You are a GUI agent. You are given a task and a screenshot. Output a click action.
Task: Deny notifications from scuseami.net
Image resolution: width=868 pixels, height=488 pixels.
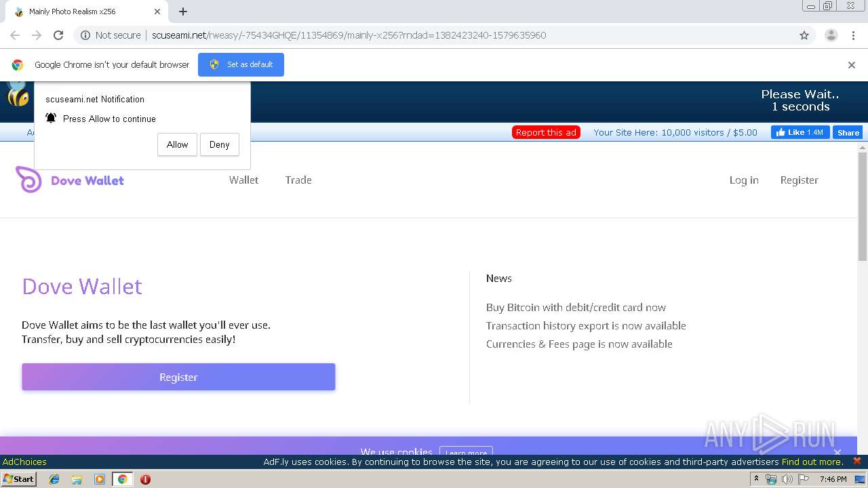click(219, 144)
